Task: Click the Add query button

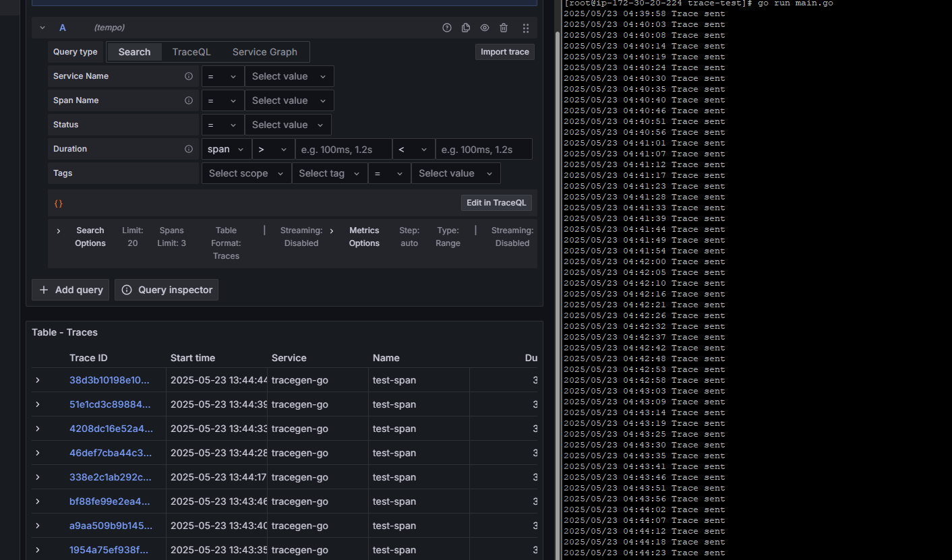Action: point(71,290)
